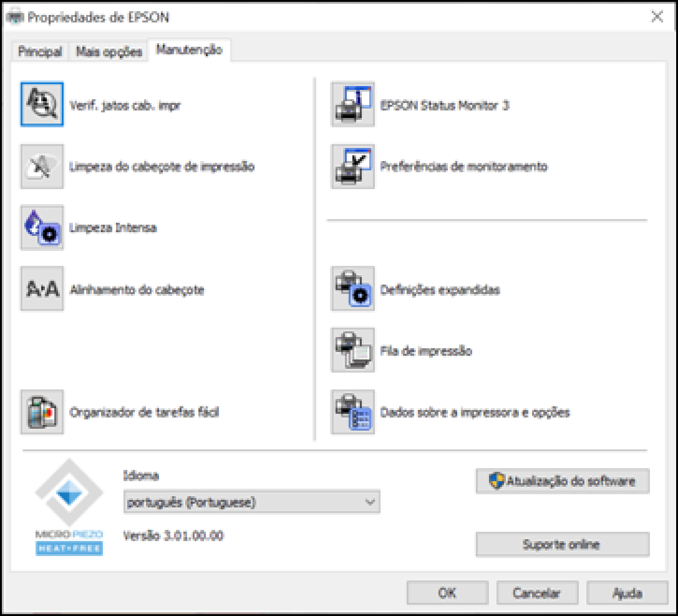This screenshot has width=678, height=616.
Task: Open Definições expandidas icon
Action: [353, 288]
